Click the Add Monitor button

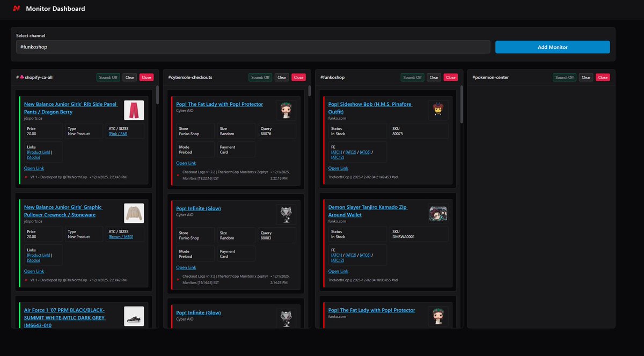[x=552, y=47]
